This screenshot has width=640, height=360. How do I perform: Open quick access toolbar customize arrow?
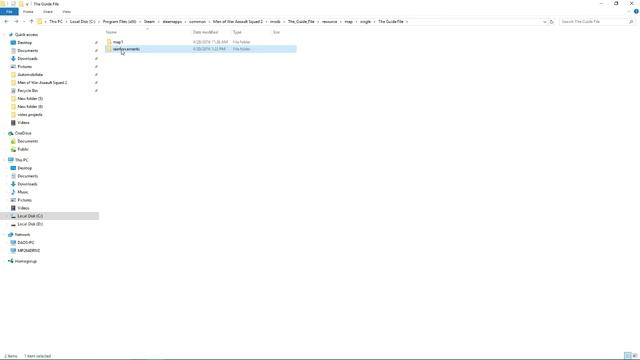click(x=27, y=4)
